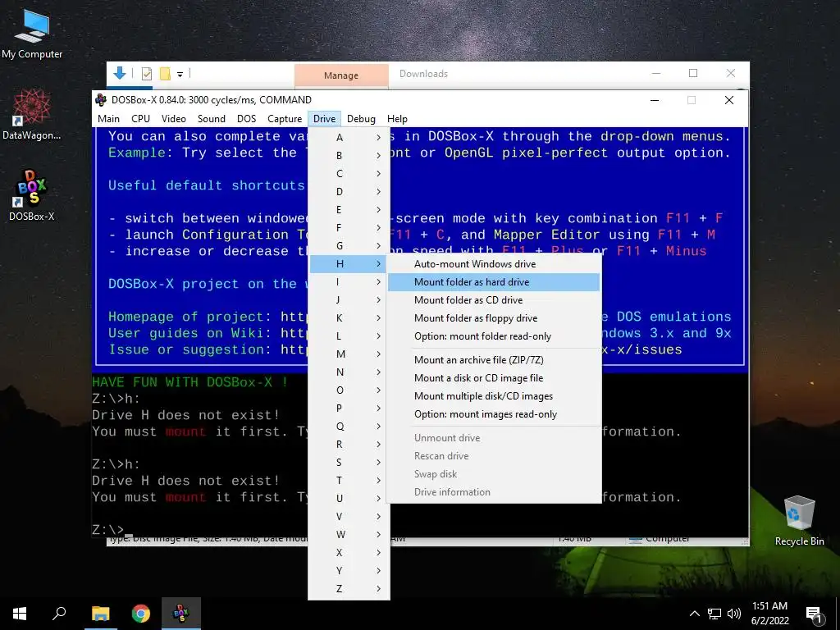Expand drive F submenu
This screenshot has height=630, width=840.
tap(349, 228)
